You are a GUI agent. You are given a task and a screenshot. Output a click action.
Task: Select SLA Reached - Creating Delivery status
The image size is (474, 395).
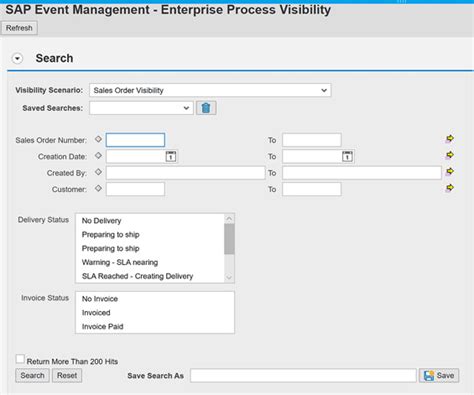coord(150,276)
